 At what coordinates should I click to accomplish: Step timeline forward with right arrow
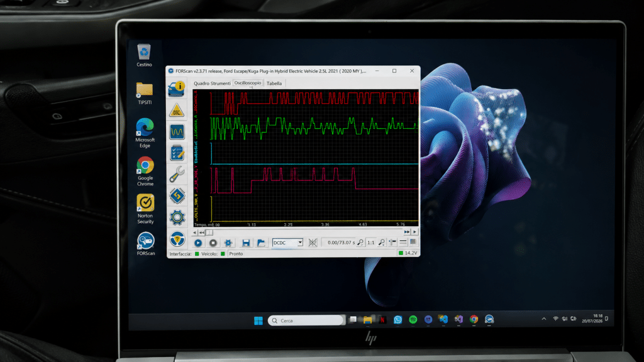point(414,233)
